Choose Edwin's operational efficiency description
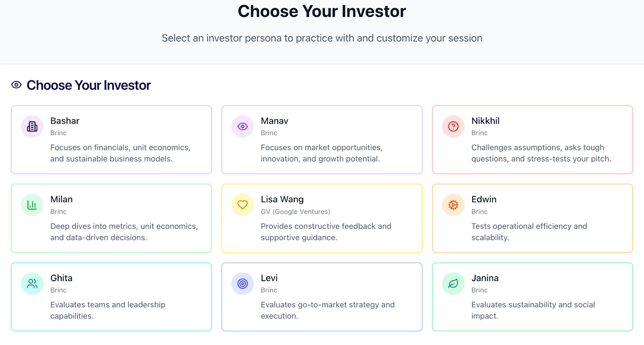Viewport: 644px width, 345px height. point(529,232)
